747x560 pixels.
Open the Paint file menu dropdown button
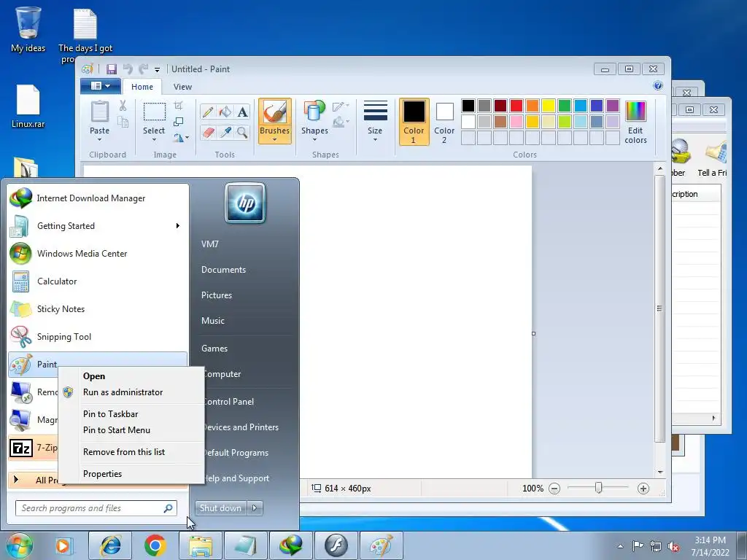click(x=101, y=86)
